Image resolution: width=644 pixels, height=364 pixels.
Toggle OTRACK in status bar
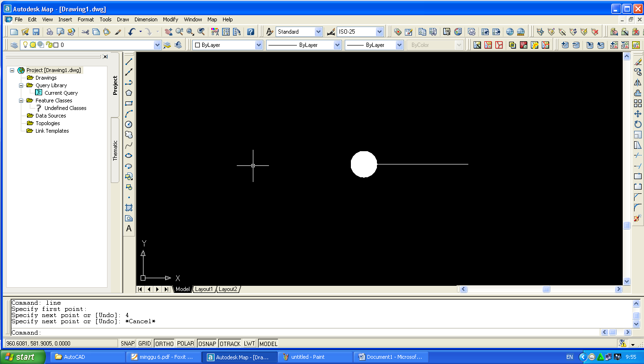click(x=230, y=344)
